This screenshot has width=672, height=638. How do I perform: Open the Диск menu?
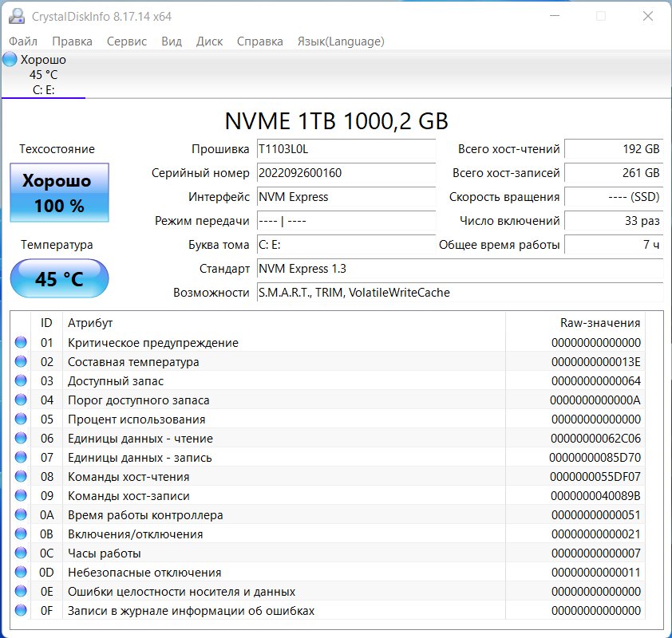209,41
